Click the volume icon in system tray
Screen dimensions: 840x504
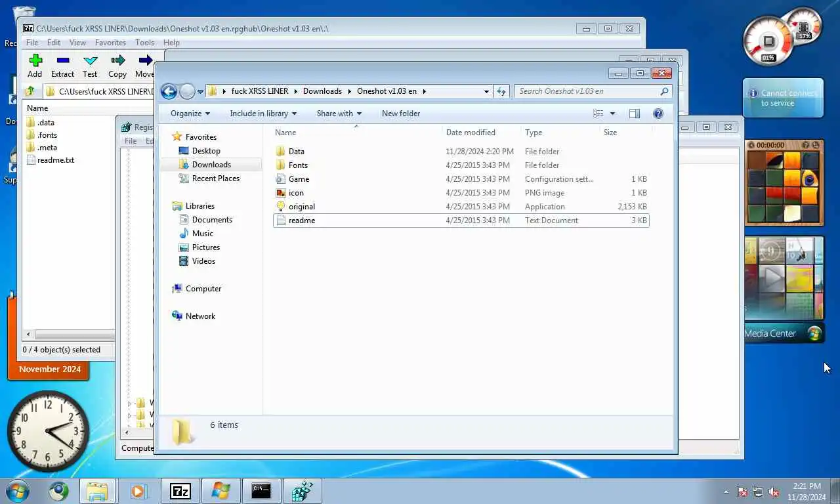point(774,492)
